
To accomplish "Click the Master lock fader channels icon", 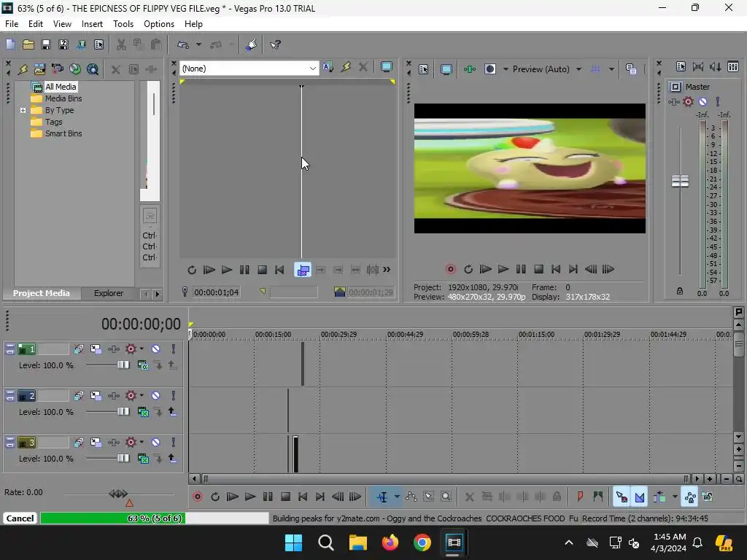I will tap(680, 291).
